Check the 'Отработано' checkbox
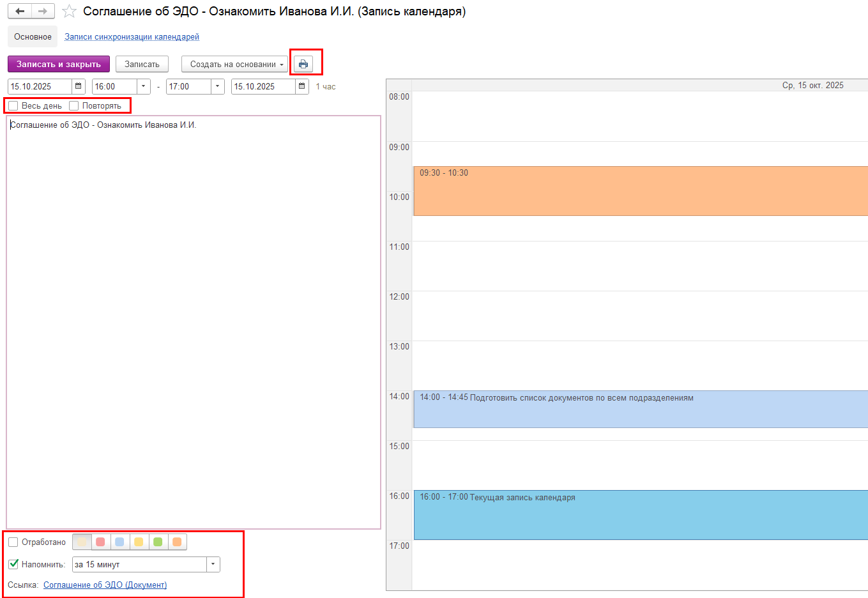This screenshot has width=868, height=598. 13,542
